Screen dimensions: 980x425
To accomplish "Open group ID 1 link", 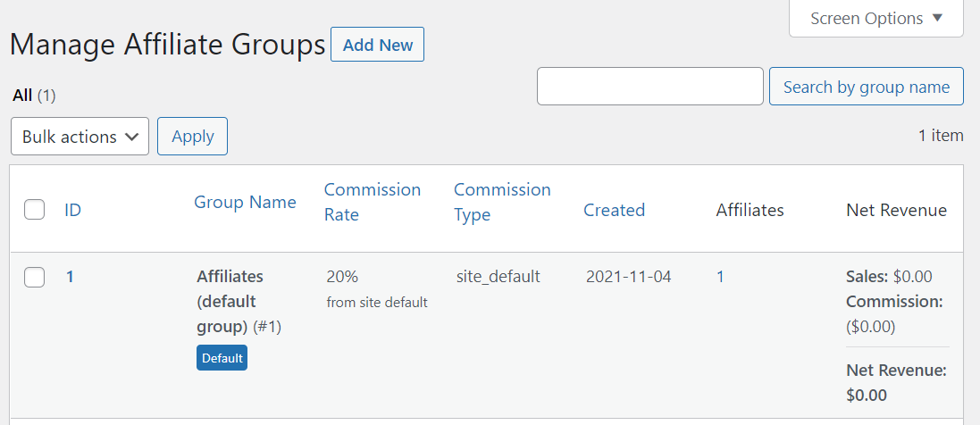I will (x=70, y=276).
